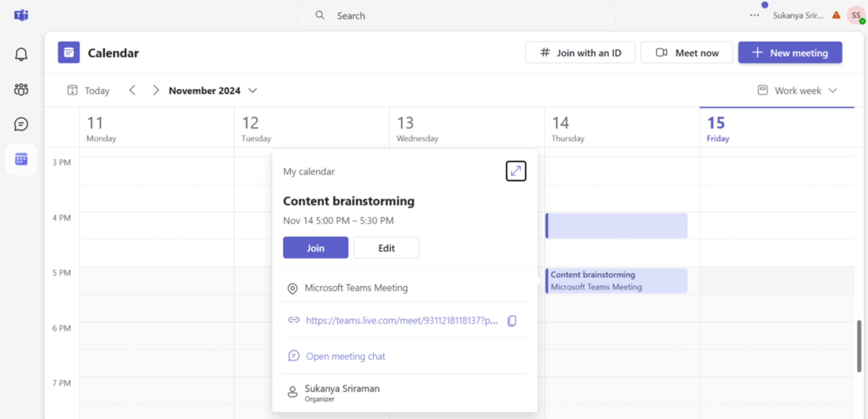Expand meeting details with the pop-out icon

[516, 171]
